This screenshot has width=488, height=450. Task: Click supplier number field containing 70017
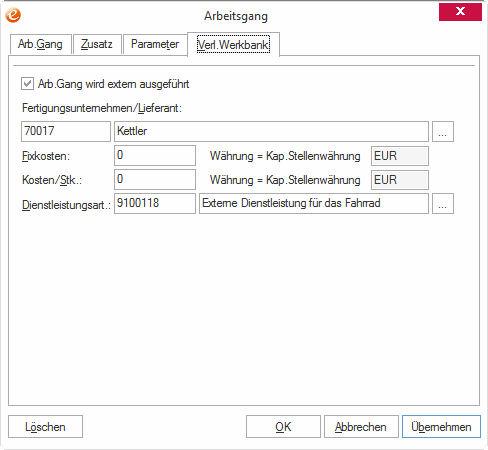click(66, 131)
